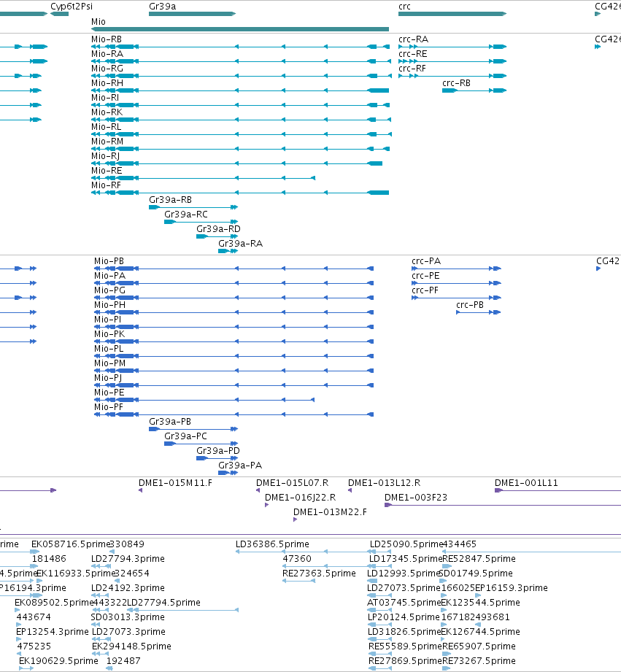Click EST label LD27794.3prime
The image size is (621, 672).
pos(128,559)
